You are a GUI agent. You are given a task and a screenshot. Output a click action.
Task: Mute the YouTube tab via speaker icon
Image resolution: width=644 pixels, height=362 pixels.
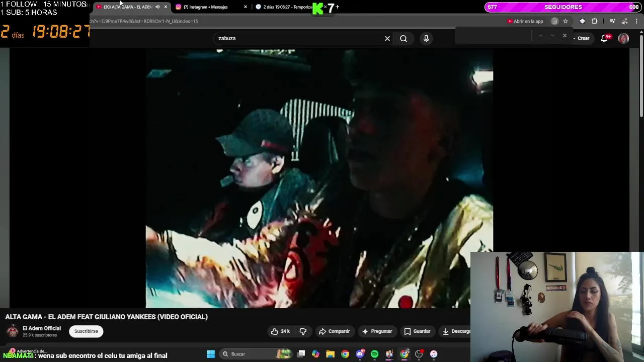(x=157, y=7)
